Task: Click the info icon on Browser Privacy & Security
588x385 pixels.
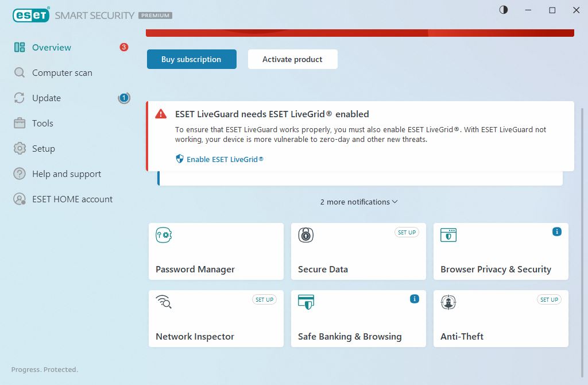Action: 557,232
